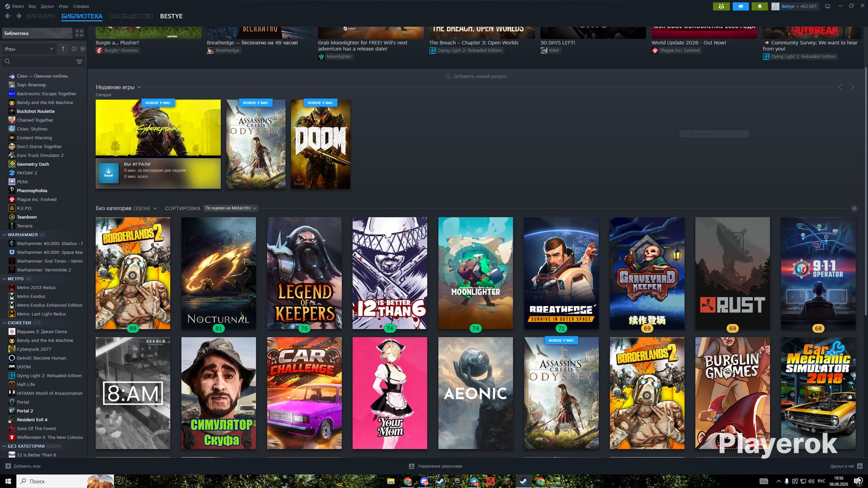Click the Moonlighter news tag icon
Screen dimensions: 868x488
pos(321,57)
